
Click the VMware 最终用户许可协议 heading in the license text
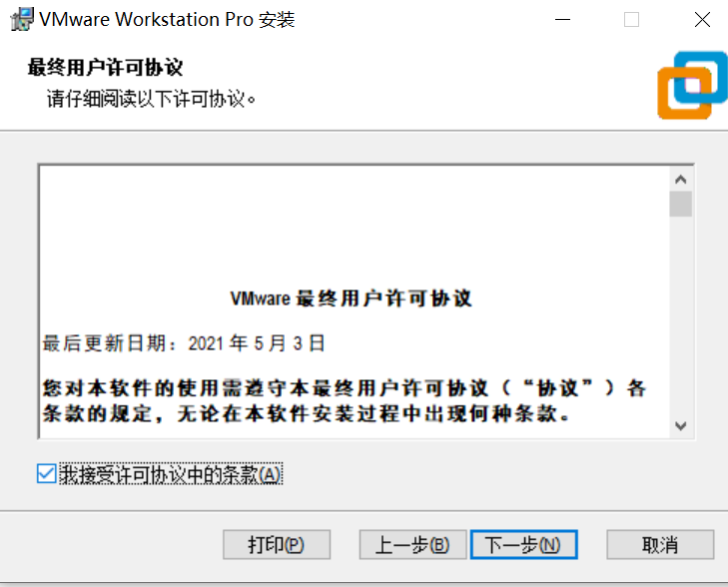tap(352, 298)
